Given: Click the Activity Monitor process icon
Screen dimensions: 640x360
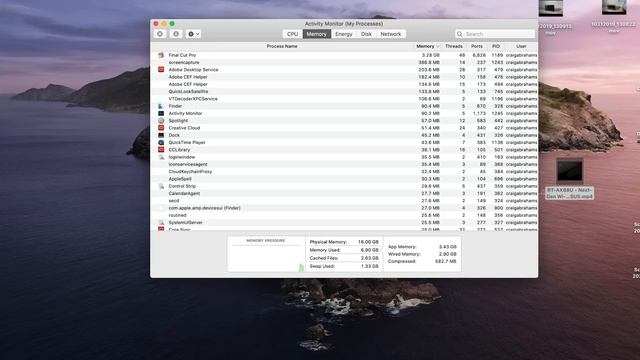Looking at the screenshot, I should click(x=161, y=113).
